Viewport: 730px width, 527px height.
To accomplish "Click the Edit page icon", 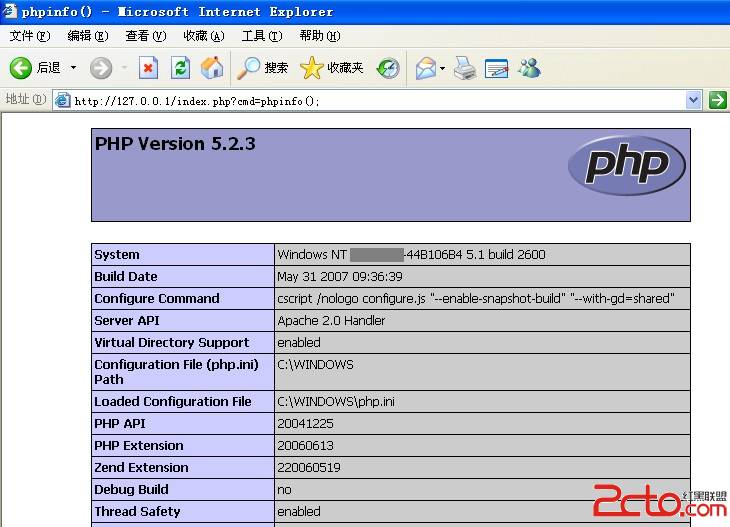I will coord(496,68).
